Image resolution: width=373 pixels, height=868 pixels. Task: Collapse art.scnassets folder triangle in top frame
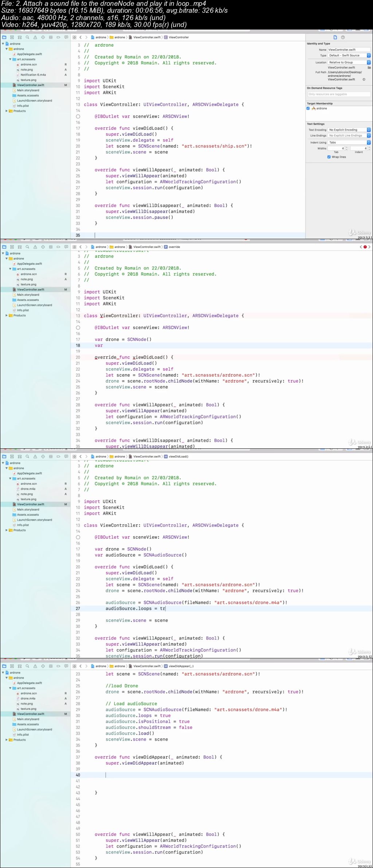tap(10, 59)
